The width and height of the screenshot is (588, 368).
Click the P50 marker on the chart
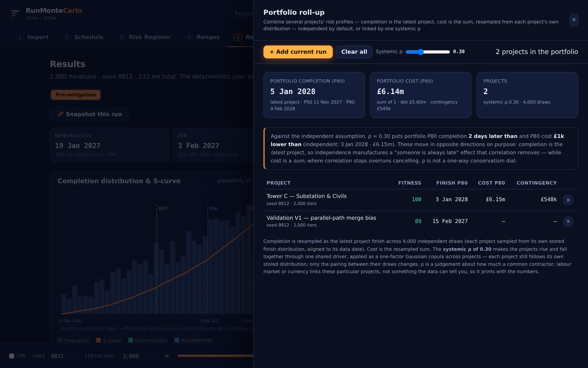(x=213, y=209)
